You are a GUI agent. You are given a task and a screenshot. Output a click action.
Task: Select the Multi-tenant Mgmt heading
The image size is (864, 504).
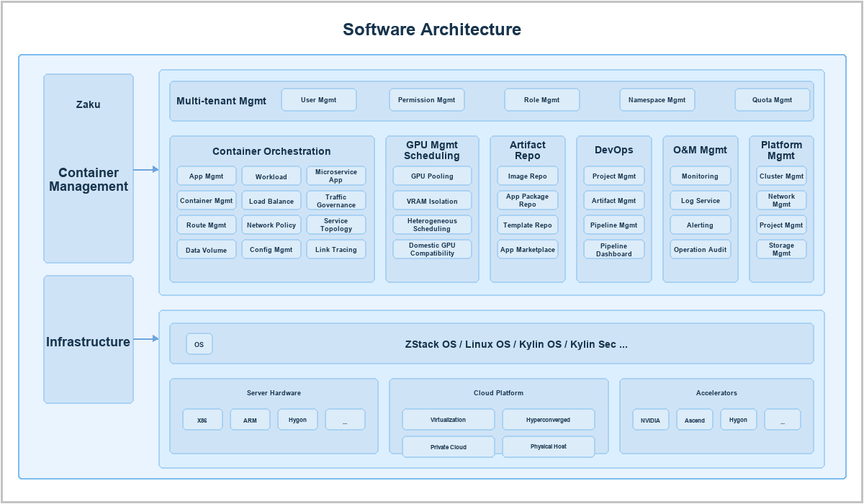coord(222,101)
